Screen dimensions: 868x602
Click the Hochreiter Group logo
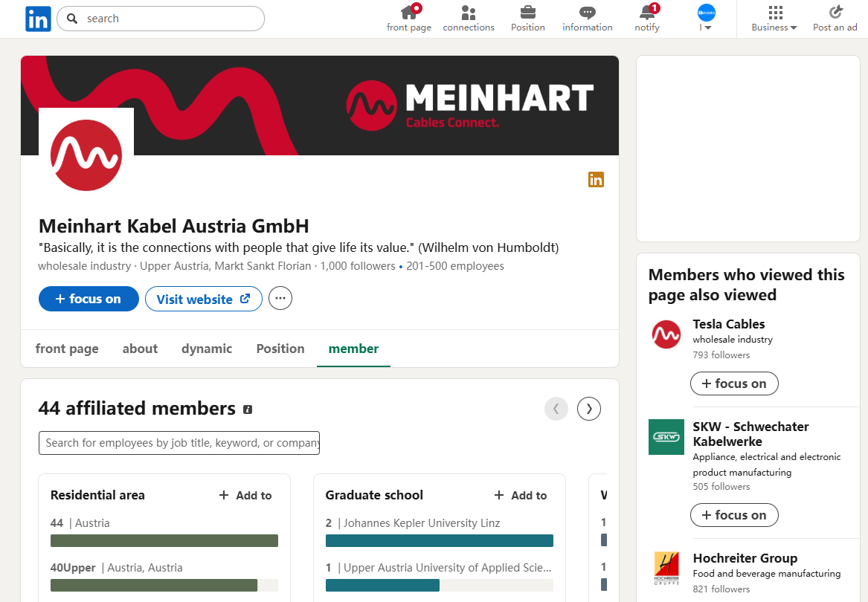click(666, 568)
